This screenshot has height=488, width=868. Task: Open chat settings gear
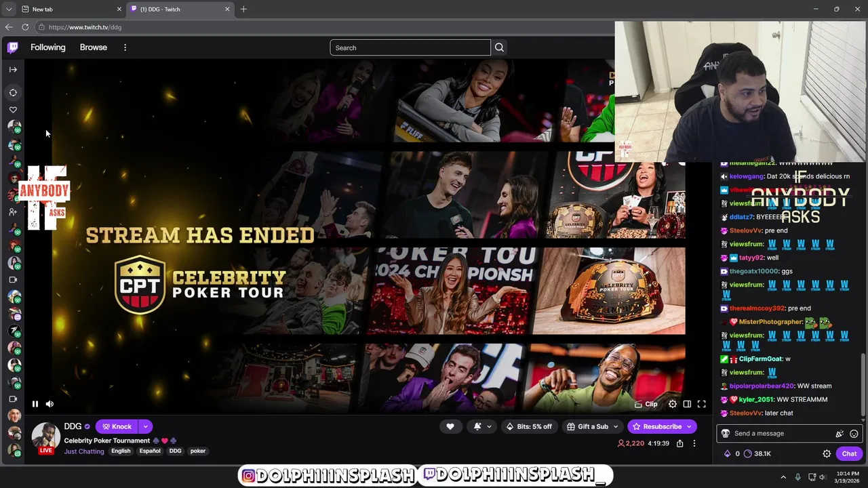[x=827, y=453]
